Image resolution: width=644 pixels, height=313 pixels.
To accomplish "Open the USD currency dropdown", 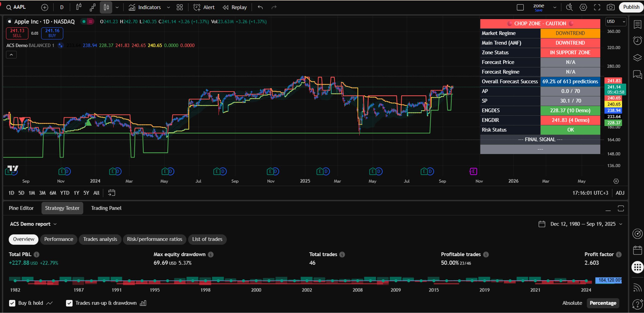I will pyautogui.click(x=616, y=22).
